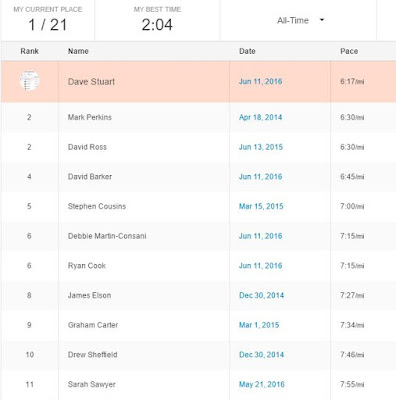Open David Ross's Jun 13, 2015 activity
The width and height of the screenshot is (396, 400).
coord(261,147)
